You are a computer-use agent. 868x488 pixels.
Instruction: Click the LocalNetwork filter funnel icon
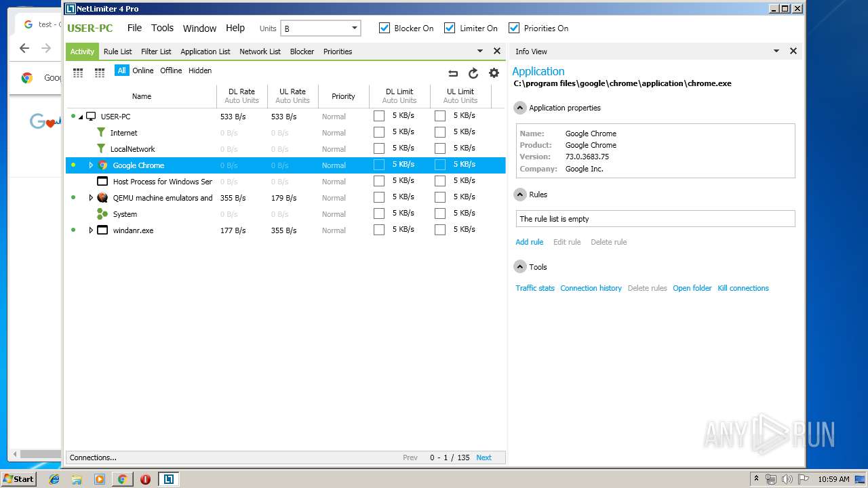tap(101, 149)
